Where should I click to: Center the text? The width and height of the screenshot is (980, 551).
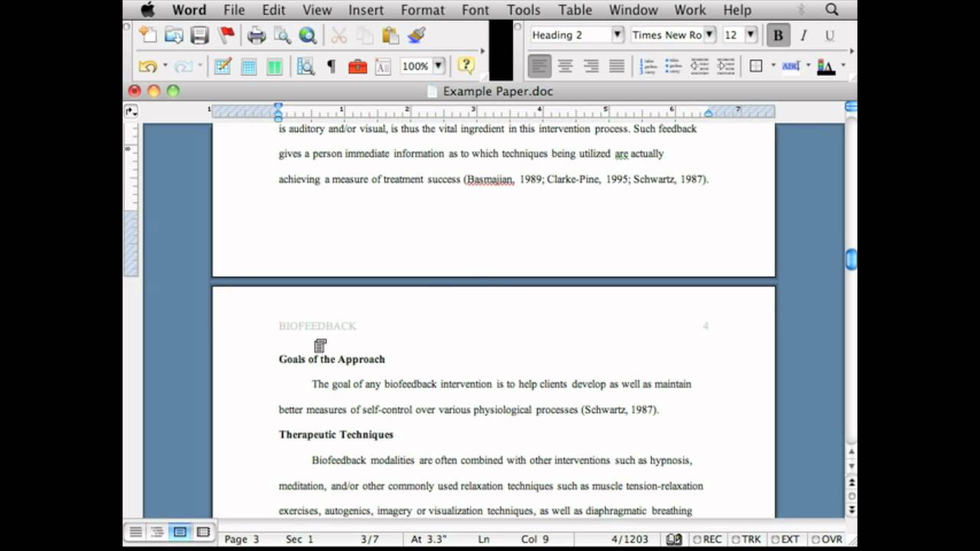click(x=565, y=67)
